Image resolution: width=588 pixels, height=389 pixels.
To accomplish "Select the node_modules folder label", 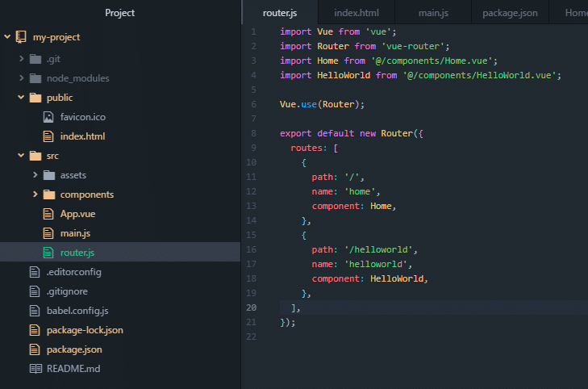I will [x=78, y=78].
